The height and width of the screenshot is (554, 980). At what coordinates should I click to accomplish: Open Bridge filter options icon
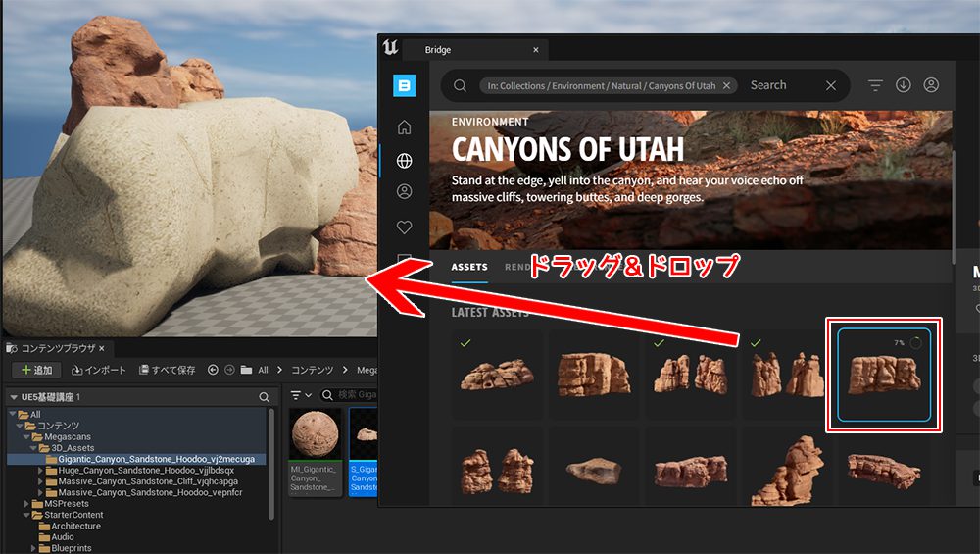(875, 85)
